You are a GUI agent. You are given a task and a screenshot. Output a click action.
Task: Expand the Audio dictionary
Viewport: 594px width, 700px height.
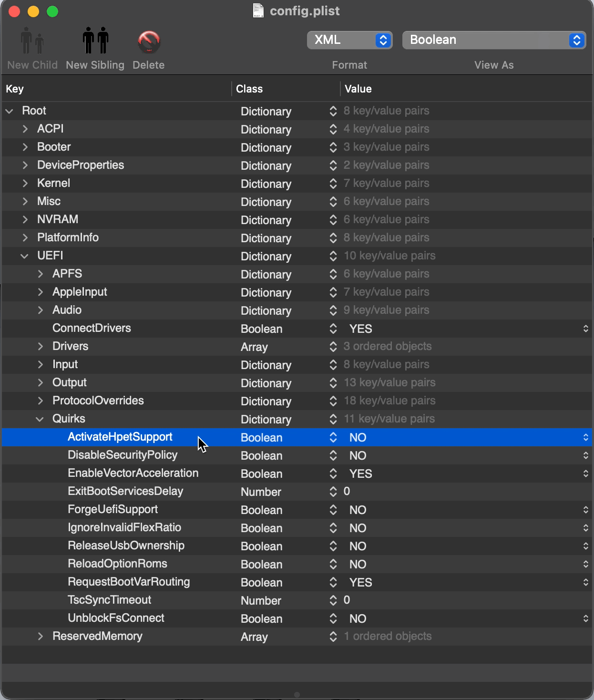pos(40,310)
